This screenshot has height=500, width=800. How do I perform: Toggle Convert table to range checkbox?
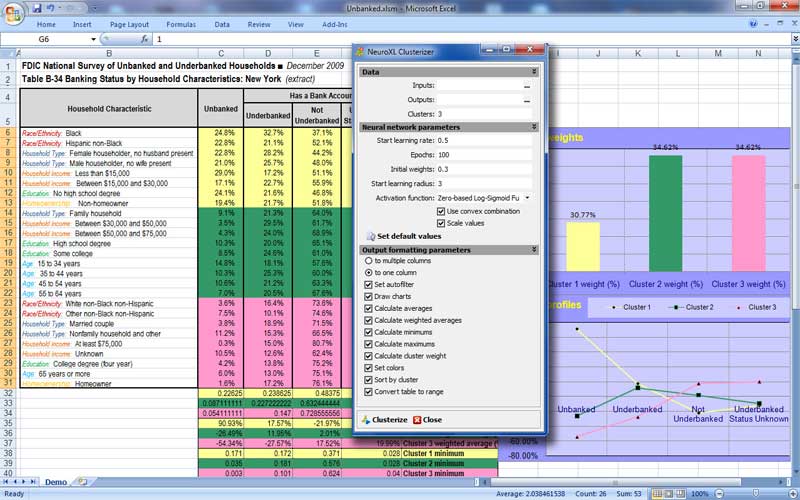point(368,392)
